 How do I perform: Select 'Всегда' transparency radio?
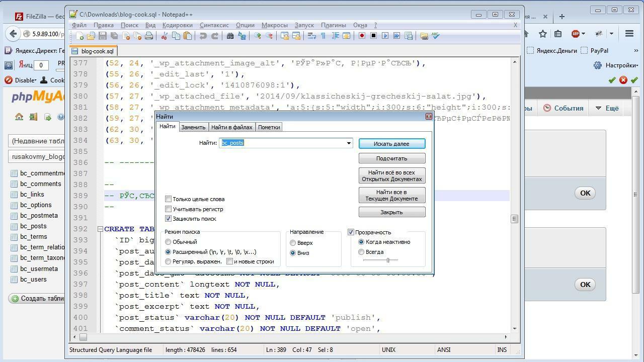coord(361,252)
